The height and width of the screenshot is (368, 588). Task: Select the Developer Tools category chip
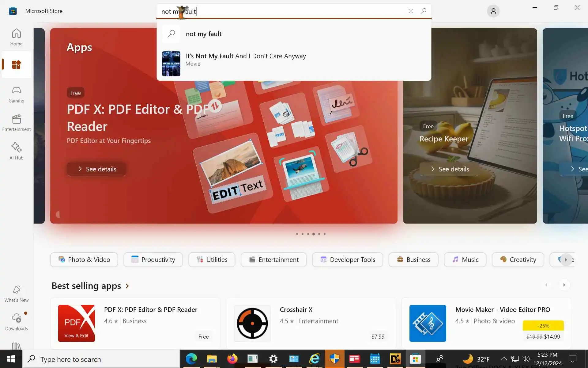pos(347,260)
